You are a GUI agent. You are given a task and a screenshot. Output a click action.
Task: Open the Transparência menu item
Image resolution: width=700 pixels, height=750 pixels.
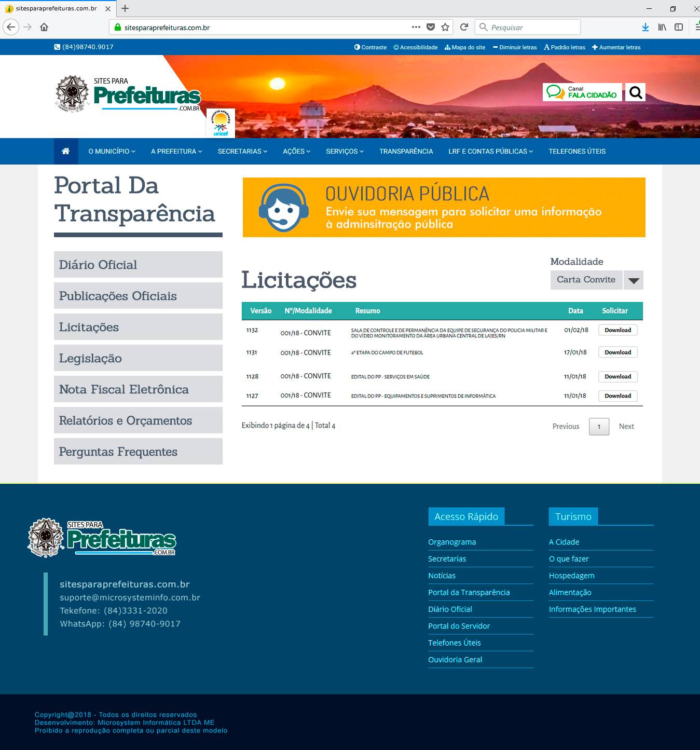[406, 151]
